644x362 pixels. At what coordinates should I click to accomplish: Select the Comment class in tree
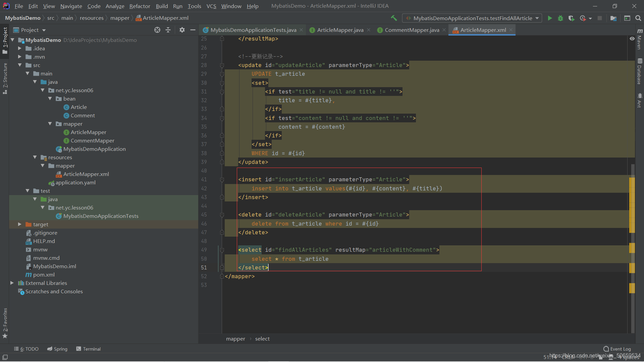[x=79, y=115]
